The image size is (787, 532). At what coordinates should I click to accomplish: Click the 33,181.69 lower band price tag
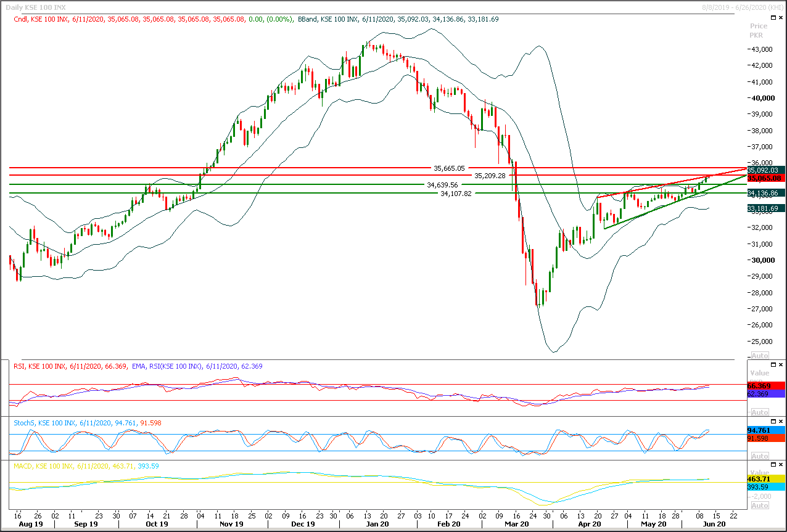[x=766, y=208]
